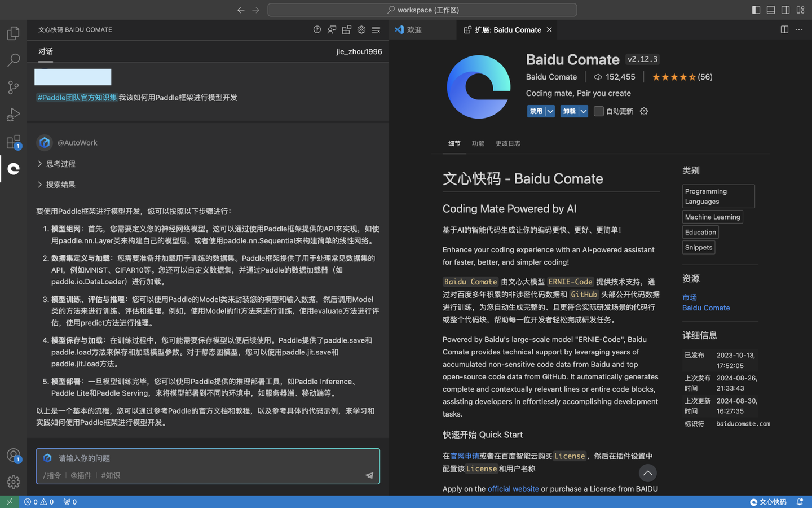Open Comate settings gear in panel header
The width and height of the screenshot is (812, 508).
(x=361, y=29)
